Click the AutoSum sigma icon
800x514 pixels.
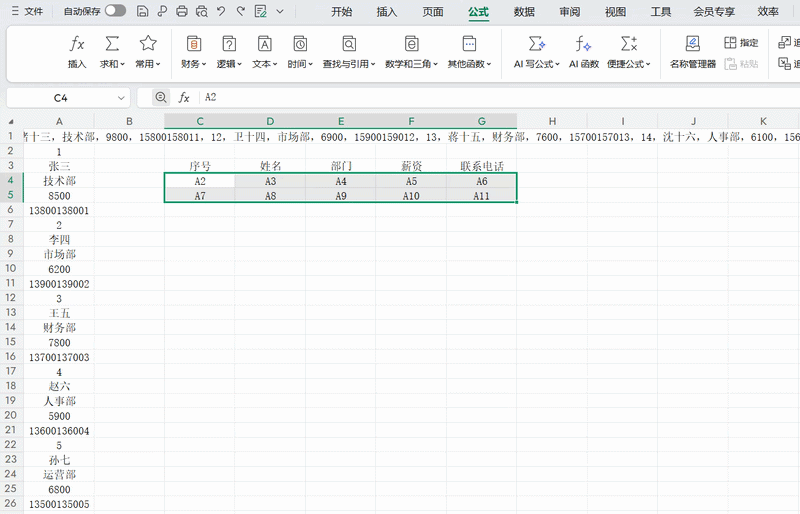(x=112, y=45)
